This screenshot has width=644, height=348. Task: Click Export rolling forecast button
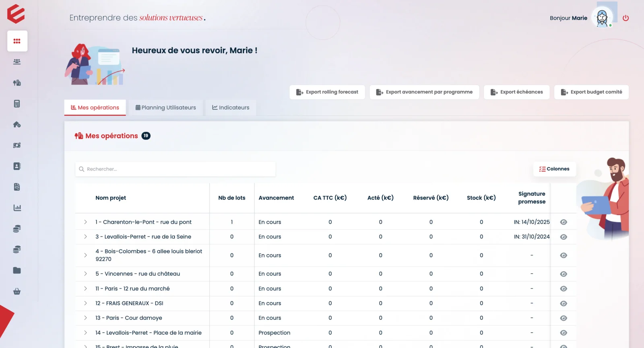(327, 92)
